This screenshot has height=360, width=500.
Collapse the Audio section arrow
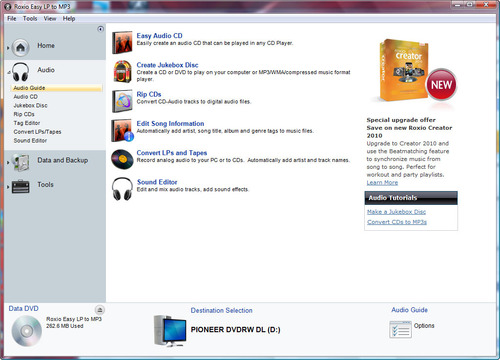click(9, 72)
